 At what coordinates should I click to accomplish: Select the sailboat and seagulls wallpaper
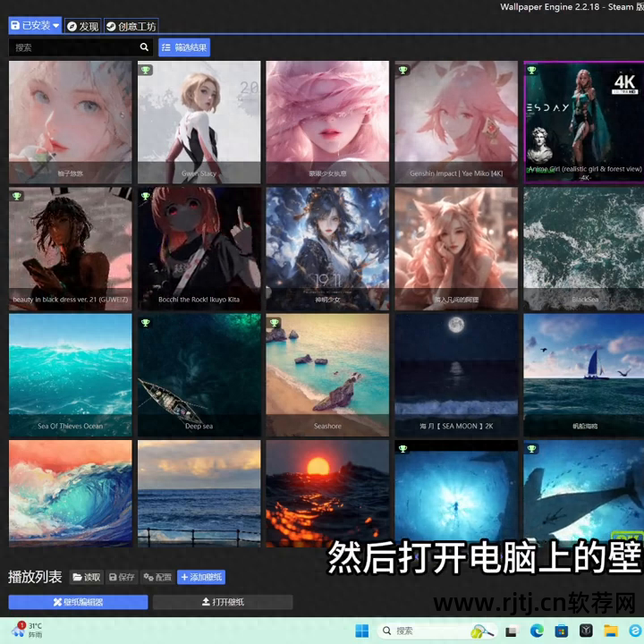pyautogui.click(x=584, y=375)
